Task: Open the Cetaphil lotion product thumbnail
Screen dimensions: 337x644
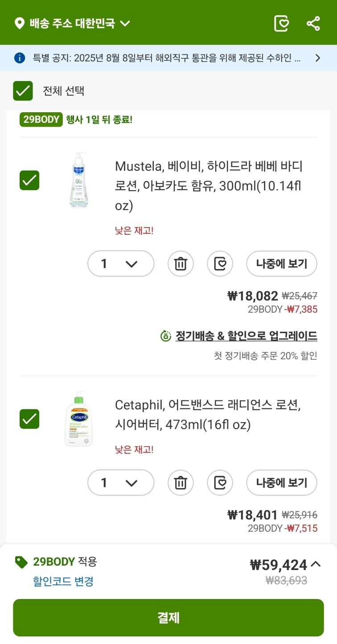Action: 78,419
